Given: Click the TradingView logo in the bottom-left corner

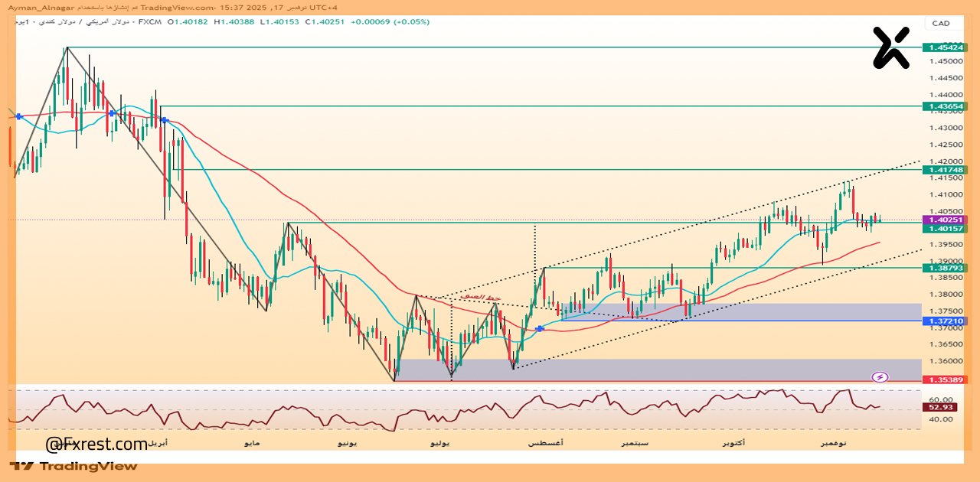Looking at the screenshot, I should tap(73, 466).
